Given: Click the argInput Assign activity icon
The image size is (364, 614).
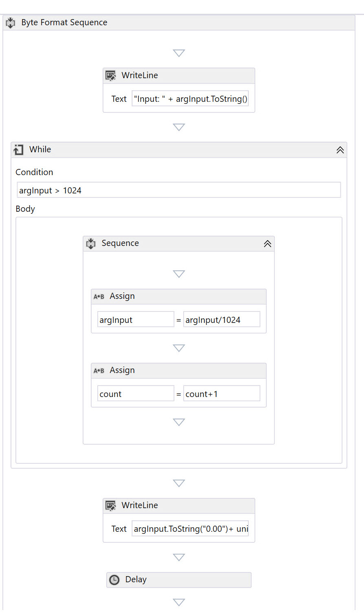Looking at the screenshot, I should 99,296.
